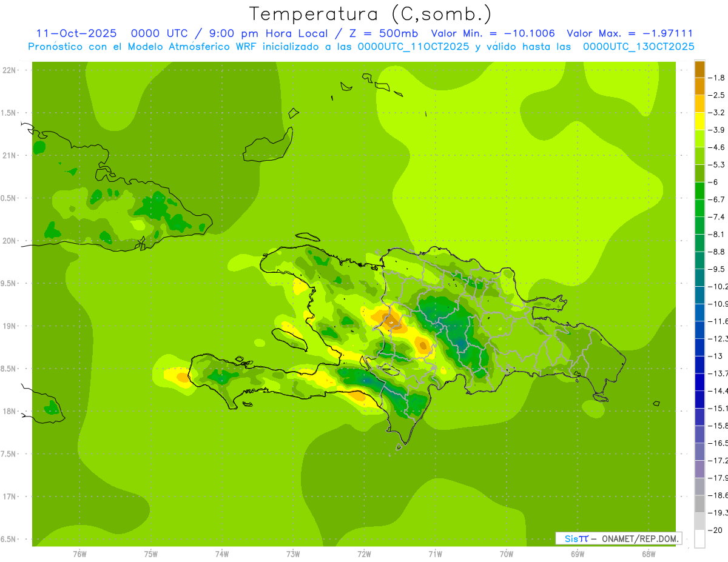Pick the white swatch below -20
The image size is (728, 562).
pyautogui.click(x=699, y=539)
